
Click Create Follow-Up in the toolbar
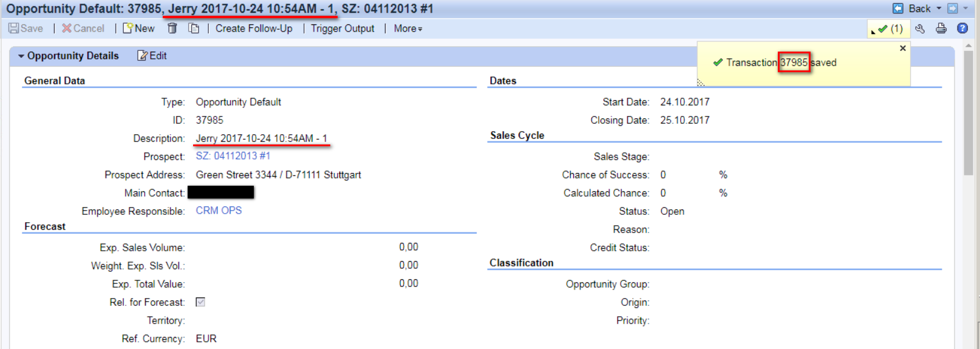[x=254, y=29]
